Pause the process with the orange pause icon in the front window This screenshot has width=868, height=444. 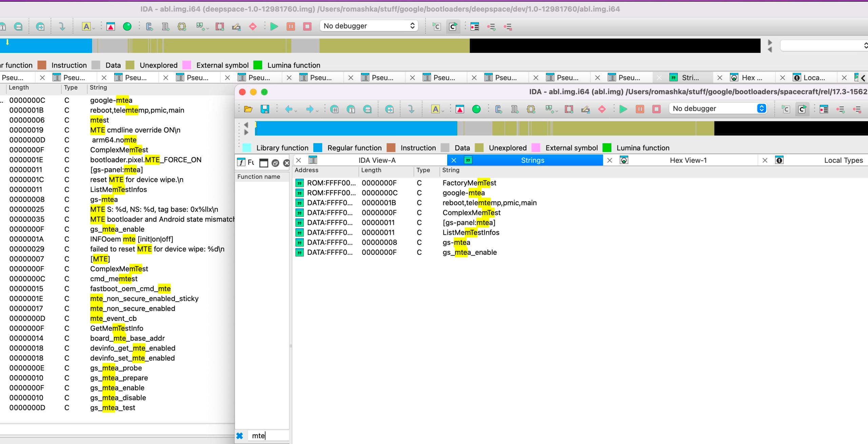tap(640, 109)
